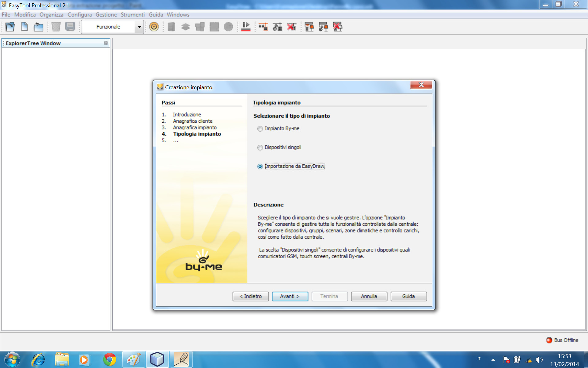Switch to pen drawing app in taskbar
The width and height of the screenshot is (588, 368).
pyautogui.click(x=181, y=359)
